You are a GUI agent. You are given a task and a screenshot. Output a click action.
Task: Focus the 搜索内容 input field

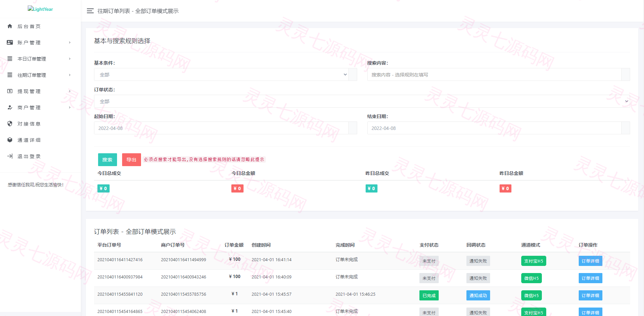pyautogui.click(x=495, y=74)
